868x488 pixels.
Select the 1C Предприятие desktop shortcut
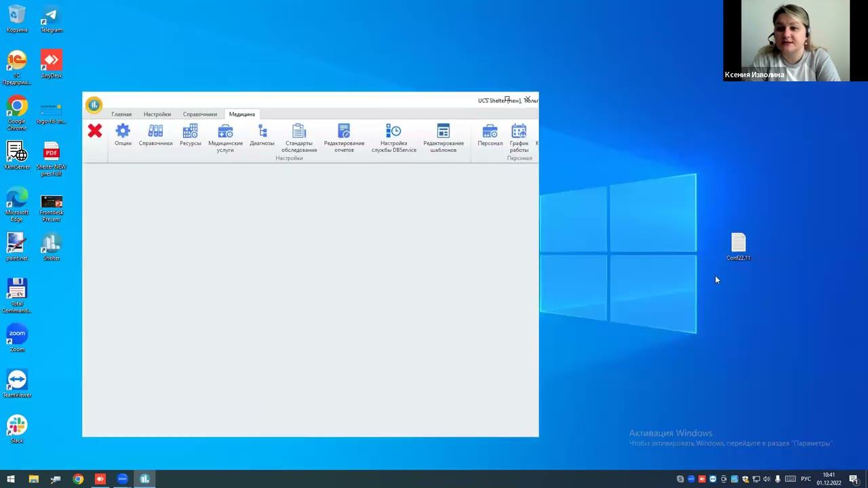pos(17,68)
